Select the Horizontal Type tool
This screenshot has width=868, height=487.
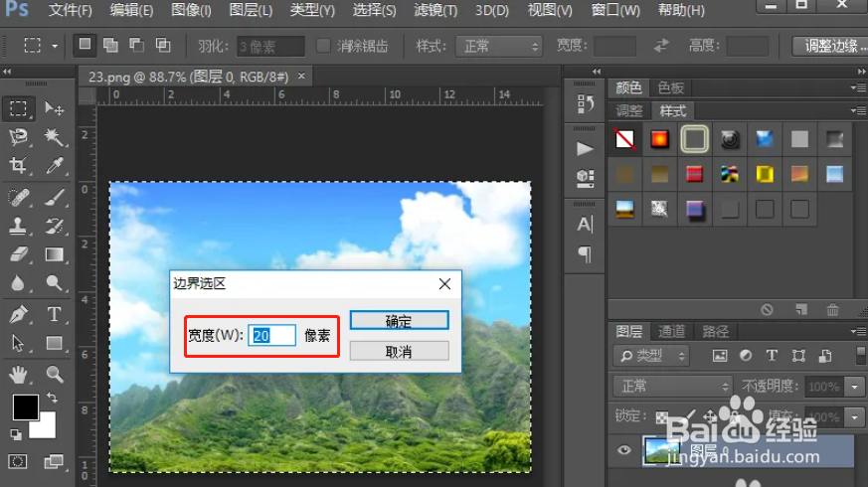pos(54,314)
